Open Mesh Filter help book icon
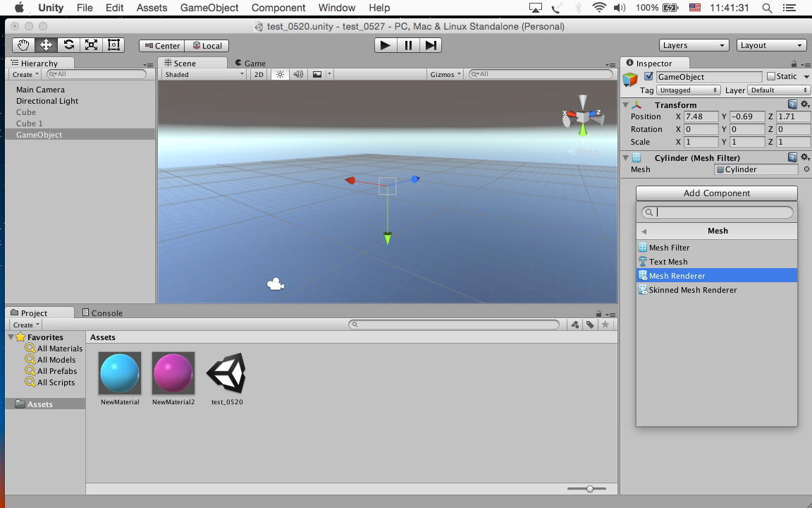The width and height of the screenshot is (812, 508). click(792, 157)
